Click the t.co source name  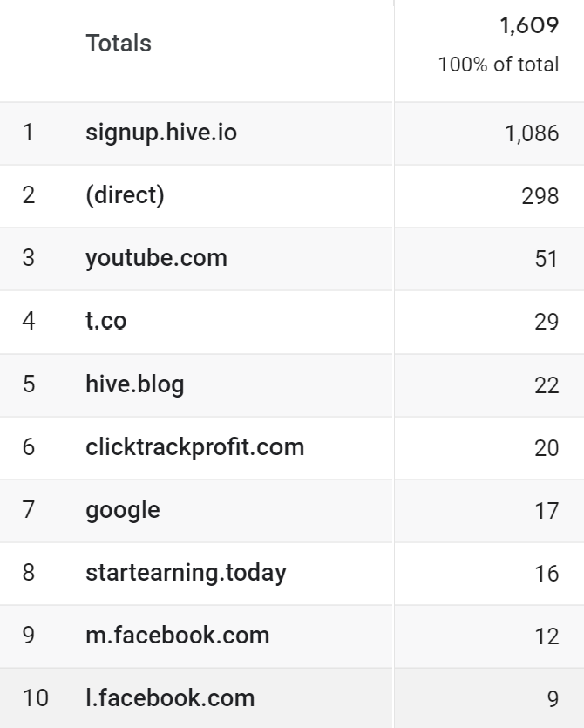[x=105, y=321]
